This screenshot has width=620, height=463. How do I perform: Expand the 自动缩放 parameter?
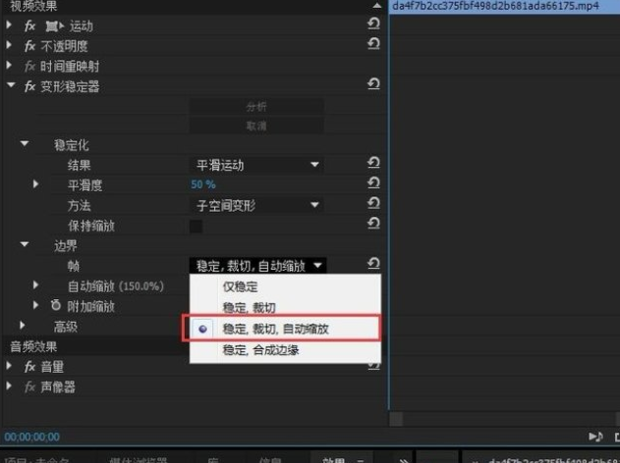point(36,285)
